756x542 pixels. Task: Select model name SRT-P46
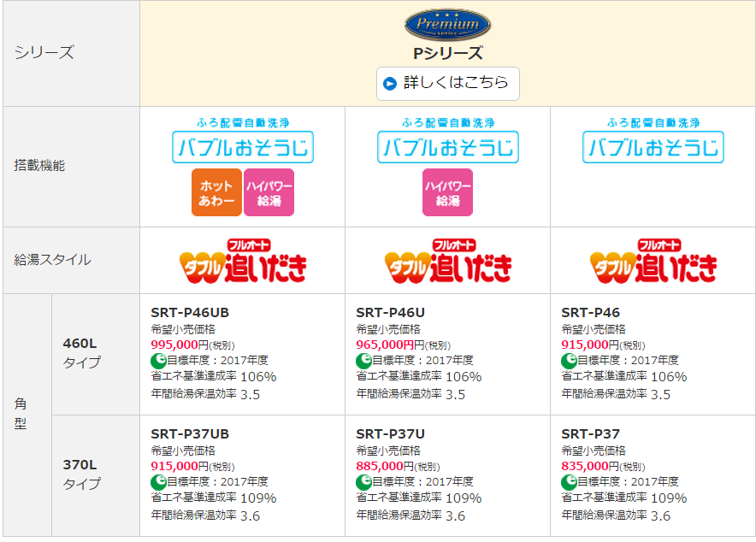click(591, 313)
